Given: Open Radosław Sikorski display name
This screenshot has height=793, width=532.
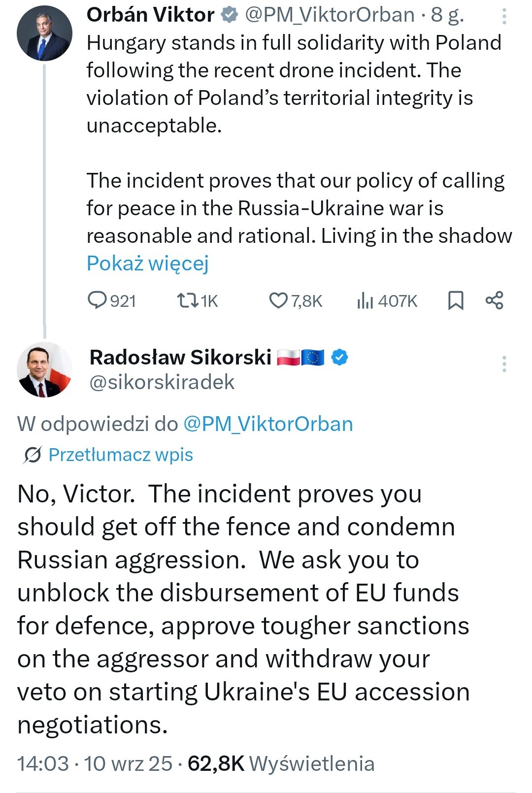Looking at the screenshot, I should coord(180,358).
